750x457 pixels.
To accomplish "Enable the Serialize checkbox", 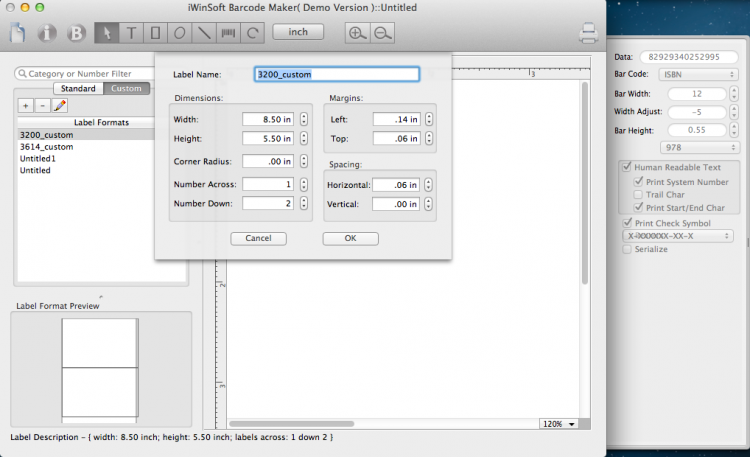I will coord(627,249).
